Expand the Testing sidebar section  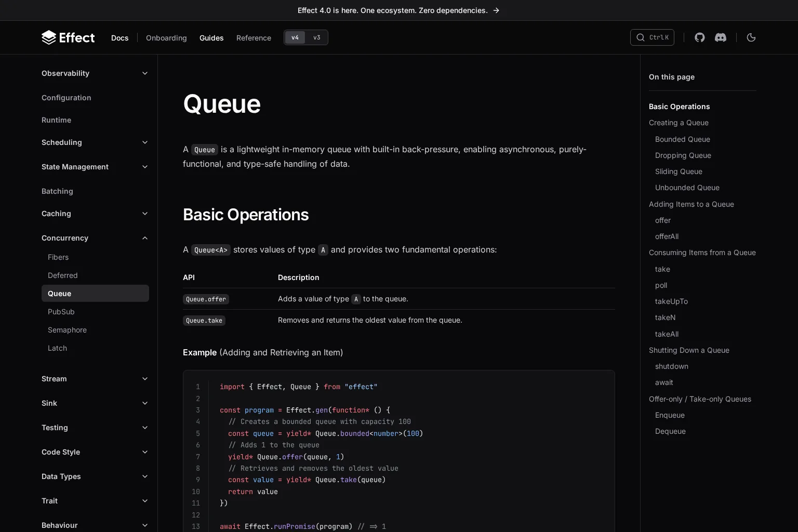pyautogui.click(x=95, y=428)
